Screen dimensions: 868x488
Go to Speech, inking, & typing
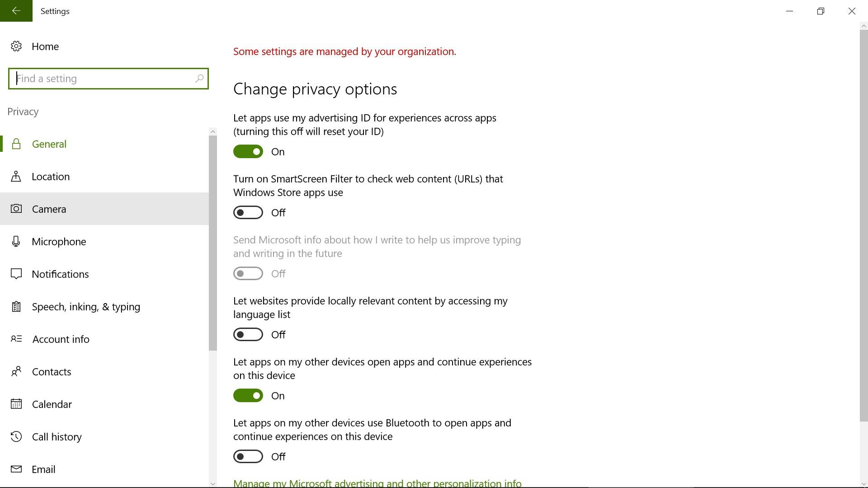click(x=86, y=306)
